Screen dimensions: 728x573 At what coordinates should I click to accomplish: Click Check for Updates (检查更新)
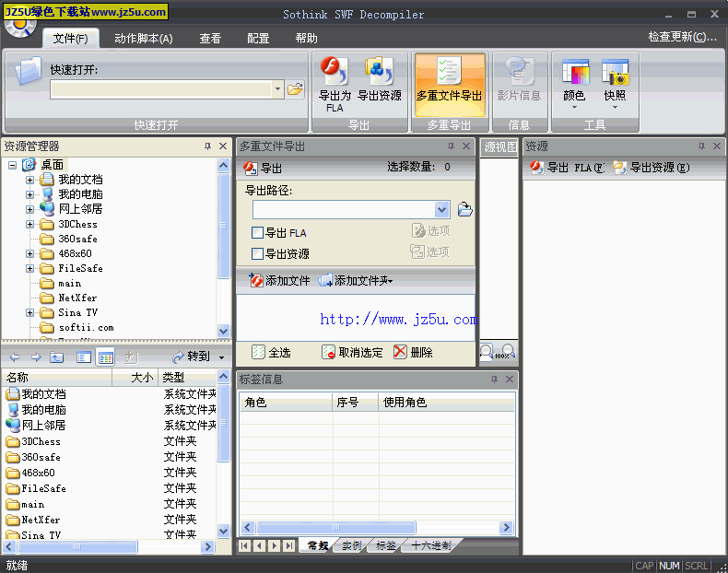682,37
